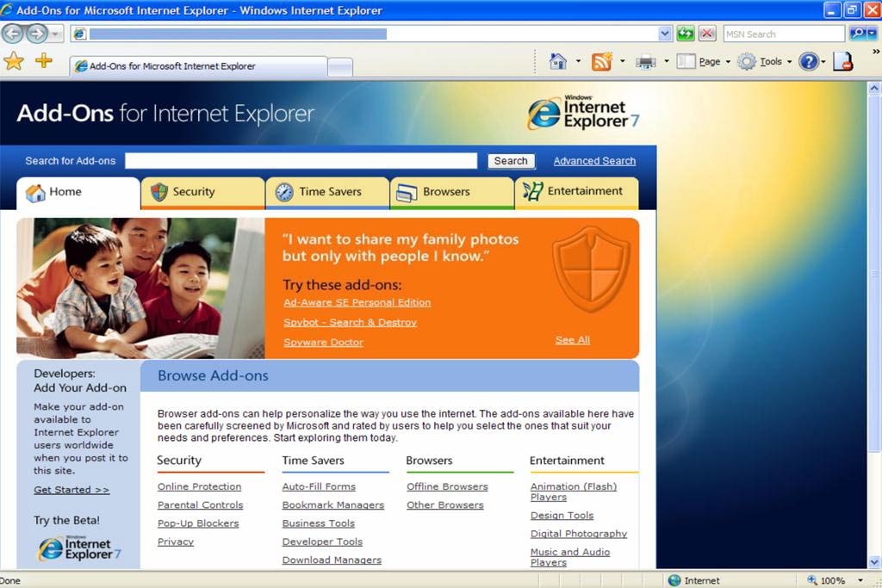This screenshot has width=882, height=588.
Task: Click the red Stop loading icon
Action: (x=707, y=34)
